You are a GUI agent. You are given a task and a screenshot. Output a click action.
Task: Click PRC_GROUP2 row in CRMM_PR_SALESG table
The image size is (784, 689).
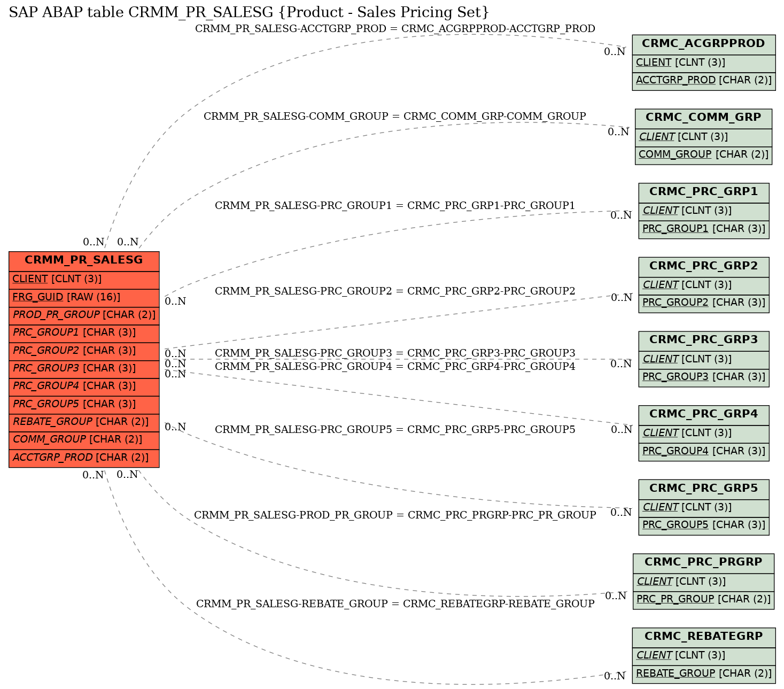point(84,351)
